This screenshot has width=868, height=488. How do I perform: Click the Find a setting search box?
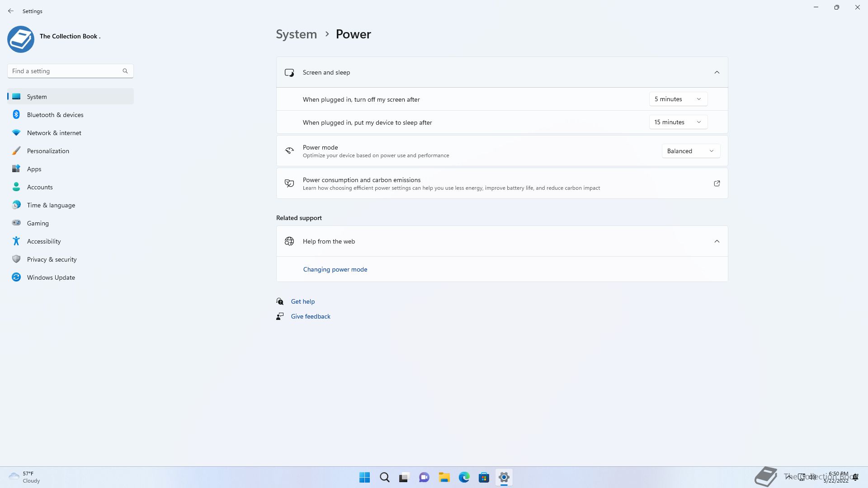66,71
